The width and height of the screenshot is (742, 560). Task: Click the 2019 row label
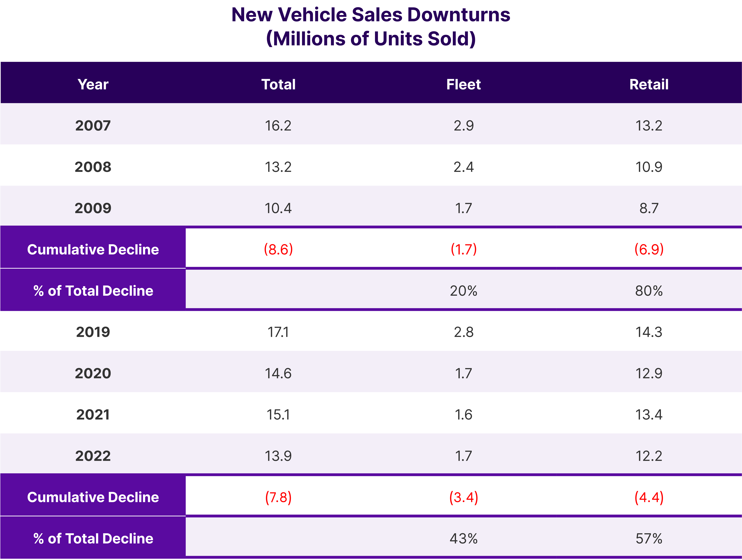coord(93,332)
